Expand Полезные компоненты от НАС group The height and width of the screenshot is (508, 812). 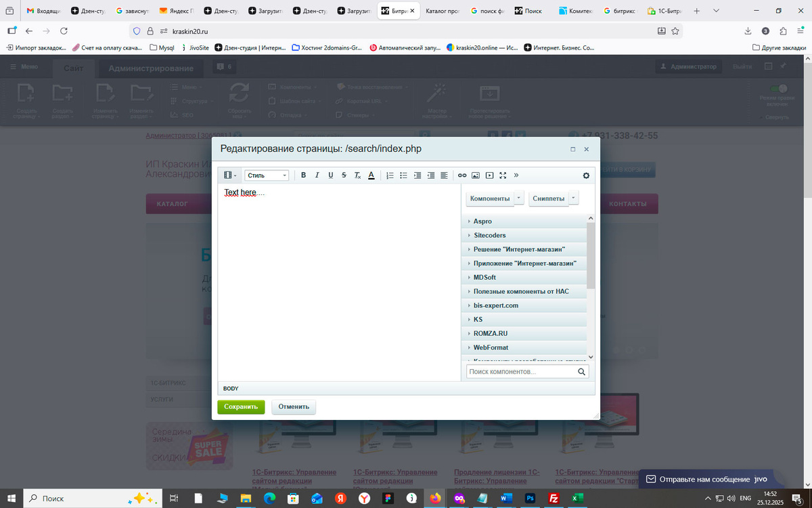(x=524, y=291)
